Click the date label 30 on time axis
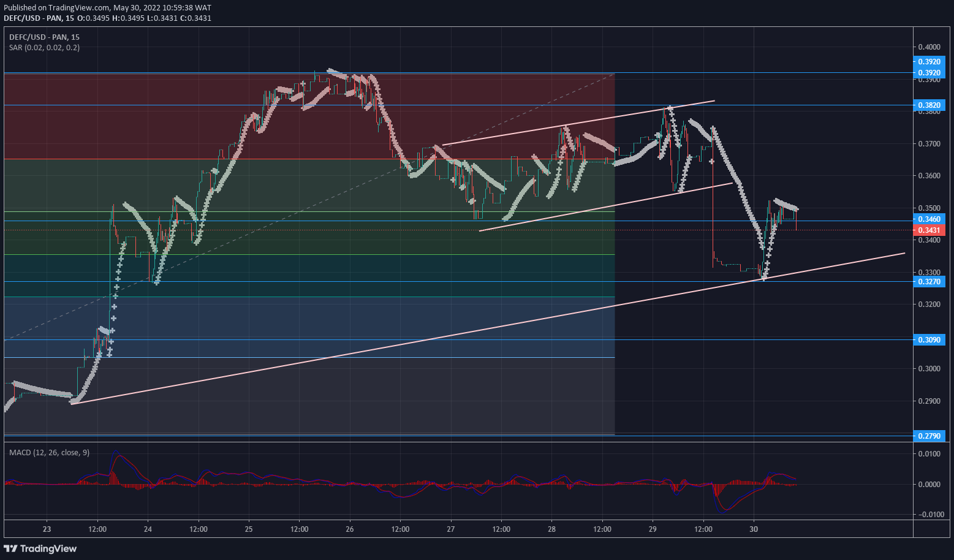 click(754, 529)
